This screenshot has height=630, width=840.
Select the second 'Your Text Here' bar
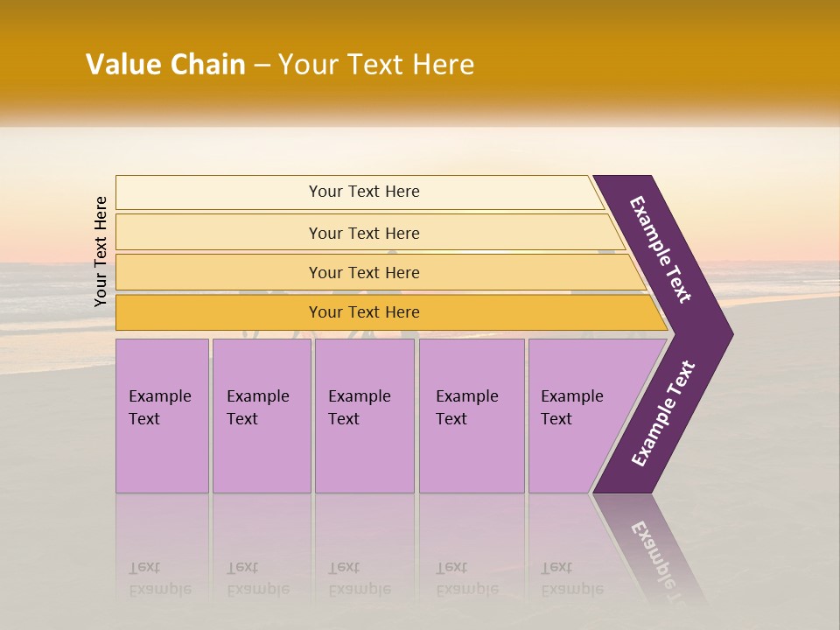[x=369, y=233]
